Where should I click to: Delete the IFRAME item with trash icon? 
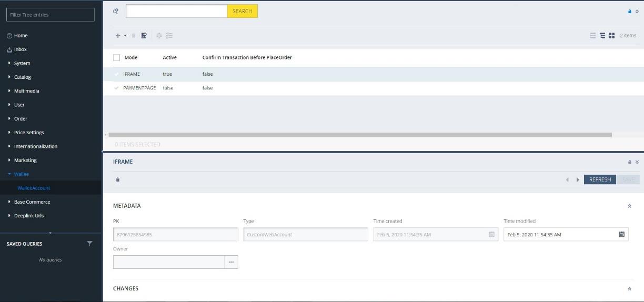(x=118, y=179)
